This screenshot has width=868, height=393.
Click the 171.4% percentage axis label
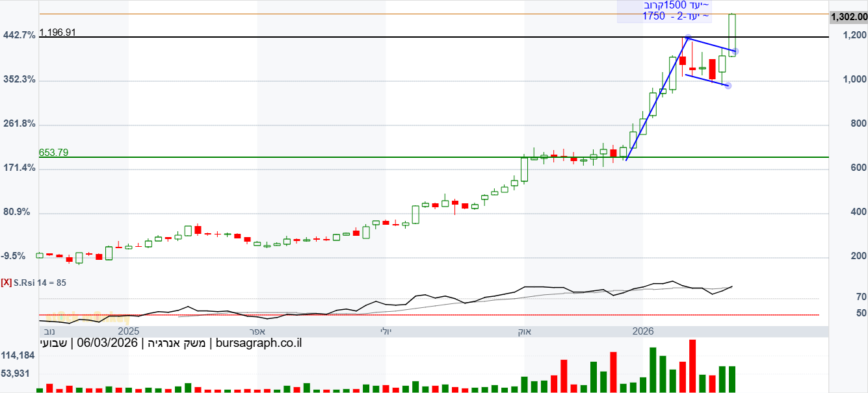(20, 168)
